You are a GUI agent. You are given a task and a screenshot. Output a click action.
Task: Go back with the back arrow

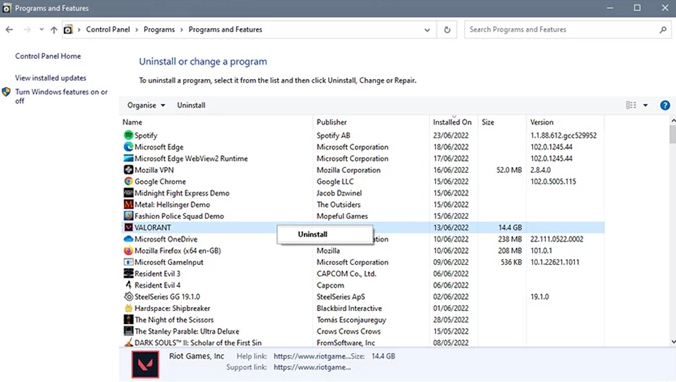9,29
